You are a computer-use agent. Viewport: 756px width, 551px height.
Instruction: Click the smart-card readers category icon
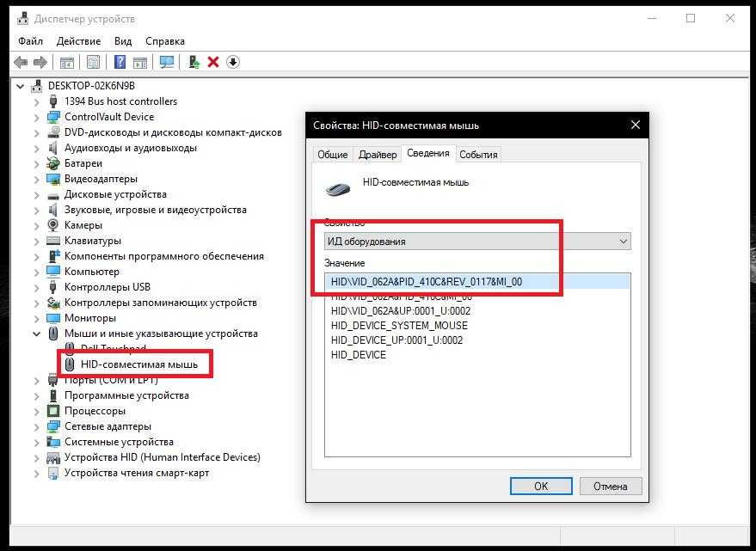coord(53,473)
